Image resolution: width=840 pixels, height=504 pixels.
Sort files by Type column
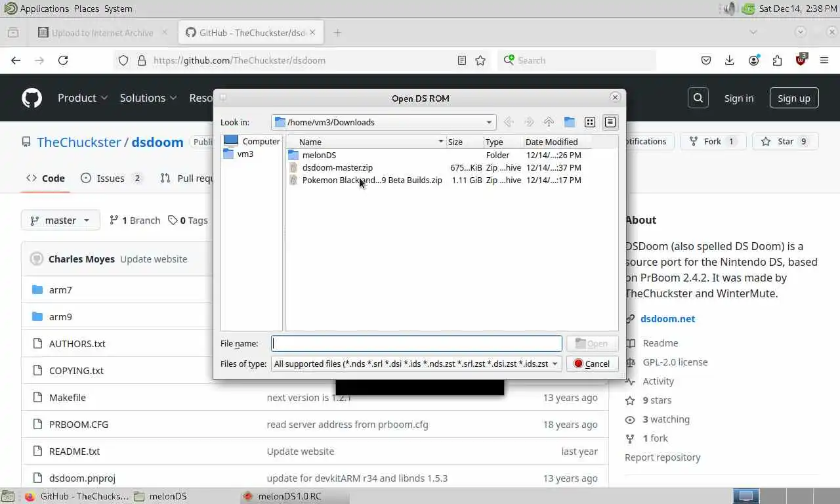coord(503,142)
